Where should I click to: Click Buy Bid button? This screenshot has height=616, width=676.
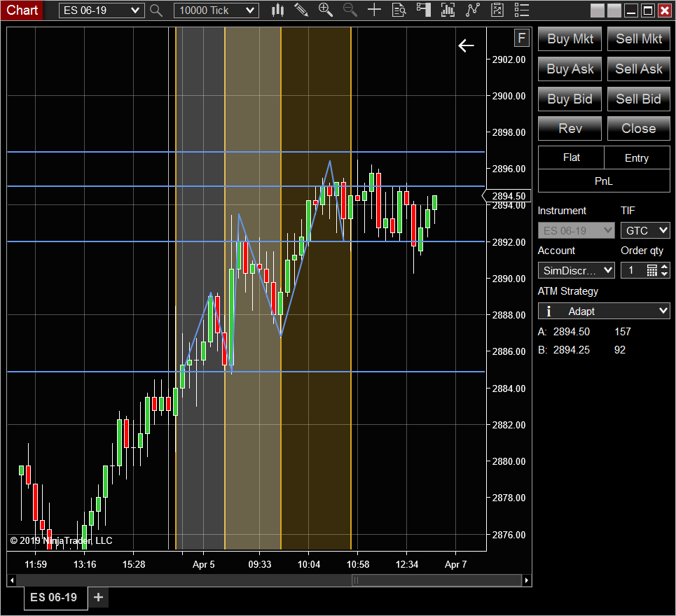tap(570, 99)
